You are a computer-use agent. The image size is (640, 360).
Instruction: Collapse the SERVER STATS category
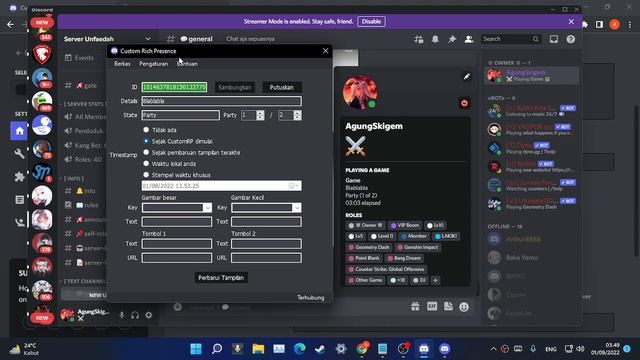[83, 104]
